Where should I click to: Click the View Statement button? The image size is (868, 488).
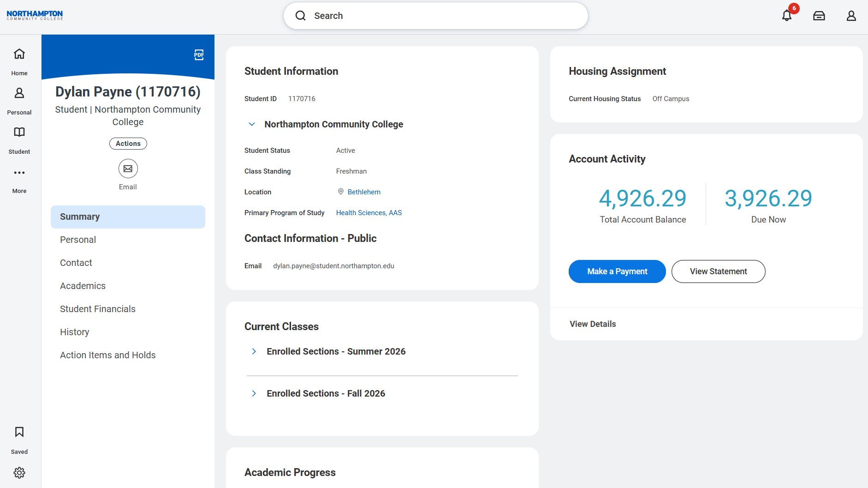coord(719,271)
